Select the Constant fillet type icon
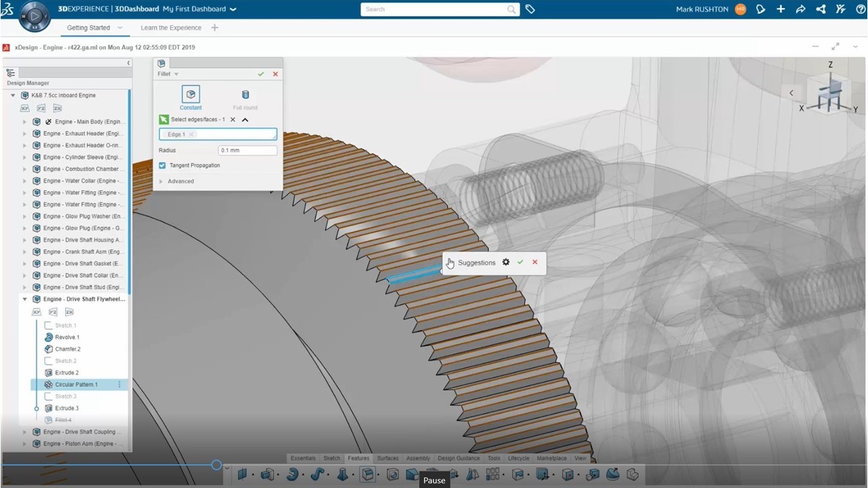 pyautogui.click(x=191, y=95)
